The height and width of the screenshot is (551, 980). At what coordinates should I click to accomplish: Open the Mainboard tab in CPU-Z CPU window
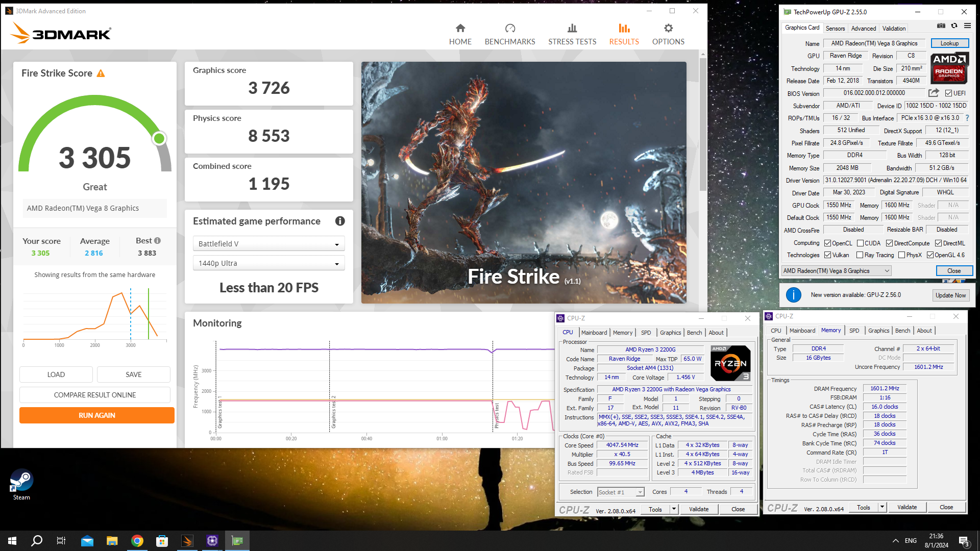594,333
